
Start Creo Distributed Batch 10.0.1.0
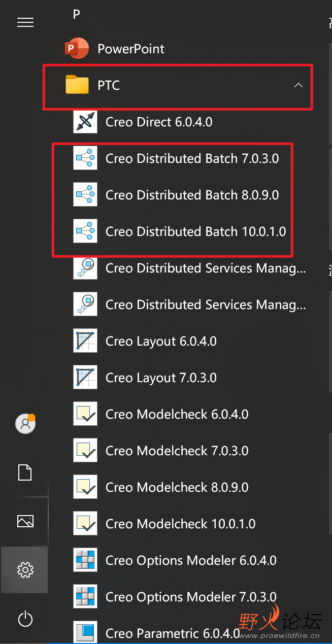[x=195, y=231]
